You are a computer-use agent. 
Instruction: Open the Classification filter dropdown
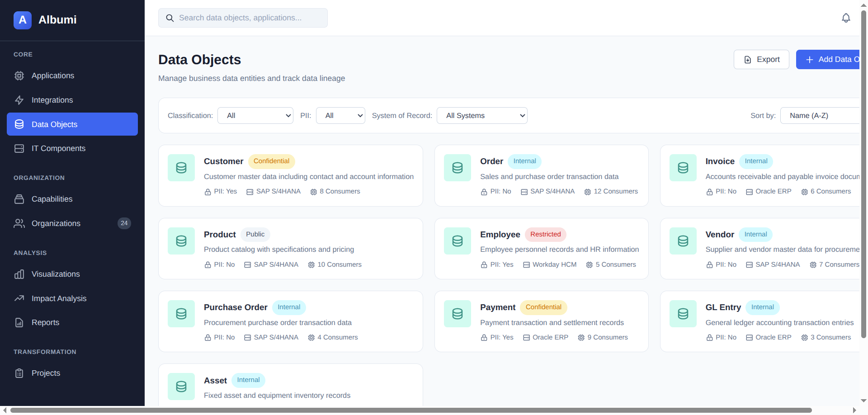255,116
